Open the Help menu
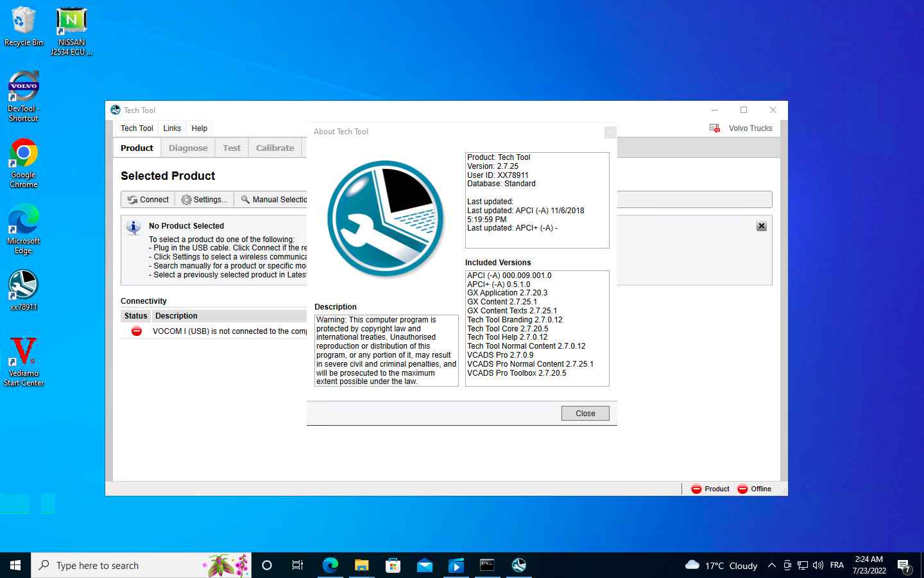The width and height of the screenshot is (924, 578). tap(200, 128)
